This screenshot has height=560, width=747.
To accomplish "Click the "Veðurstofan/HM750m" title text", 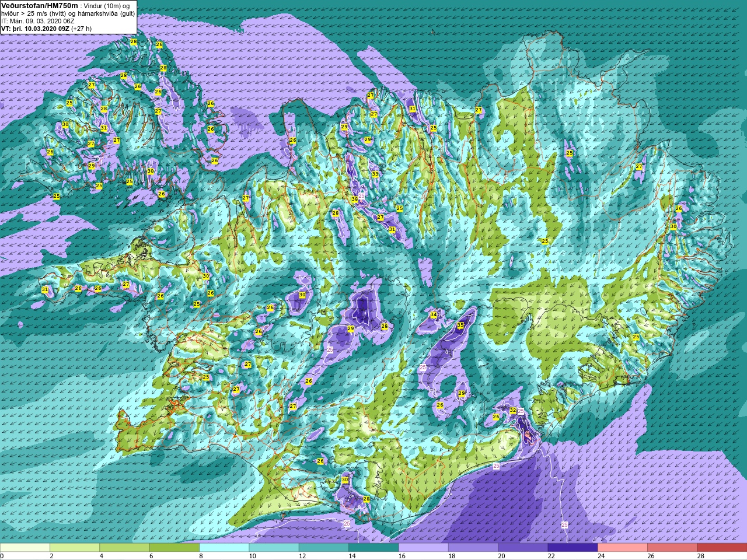I will pyautogui.click(x=40, y=5).
